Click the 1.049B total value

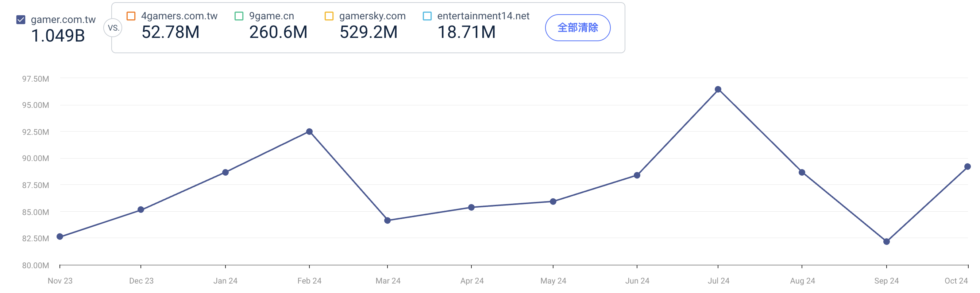click(x=58, y=36)
